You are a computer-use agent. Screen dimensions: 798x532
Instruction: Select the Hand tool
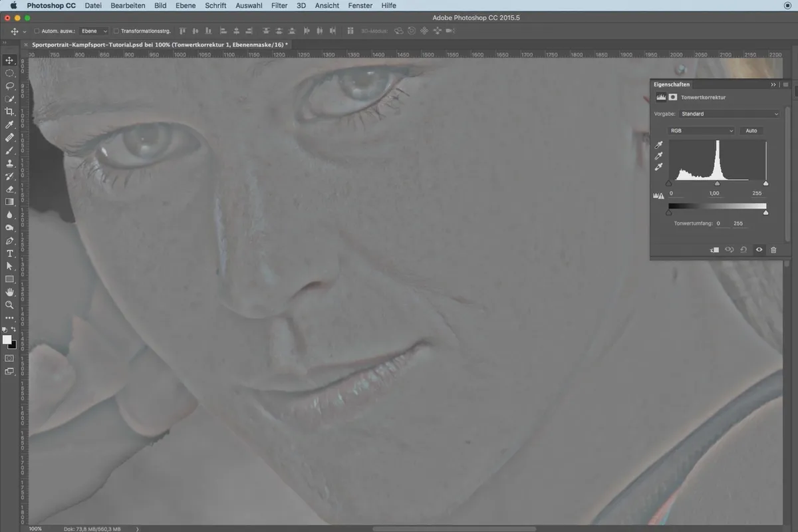pyautogui.click(x=9, y=292)
